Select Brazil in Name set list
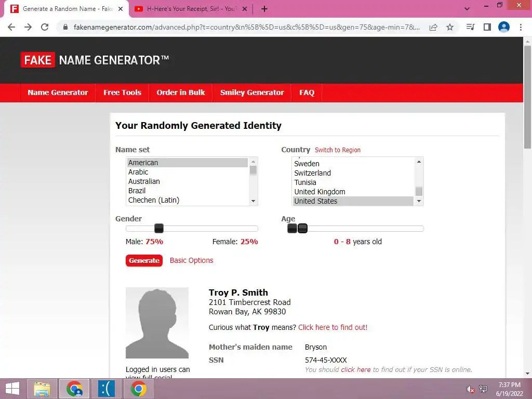 coord(187,191)
